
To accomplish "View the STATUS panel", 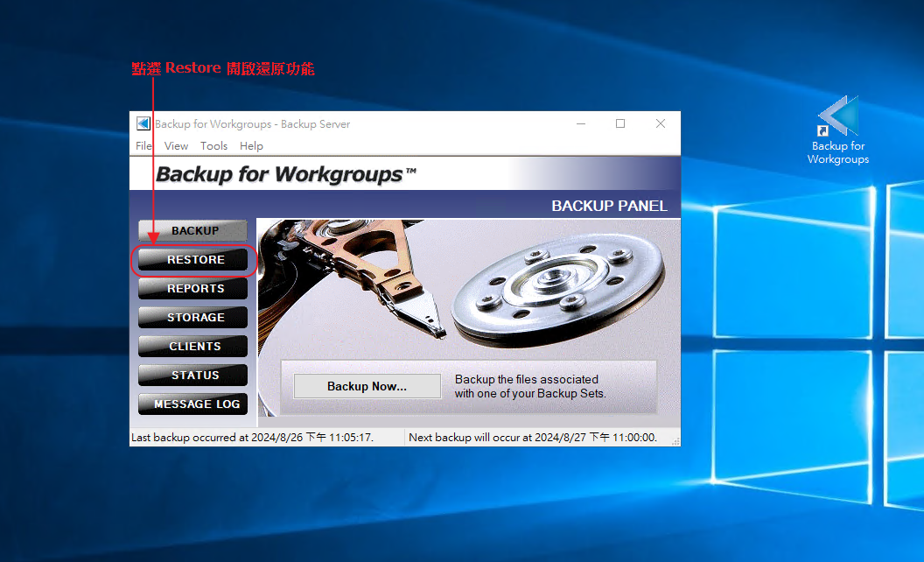I will tap(192, 375).
